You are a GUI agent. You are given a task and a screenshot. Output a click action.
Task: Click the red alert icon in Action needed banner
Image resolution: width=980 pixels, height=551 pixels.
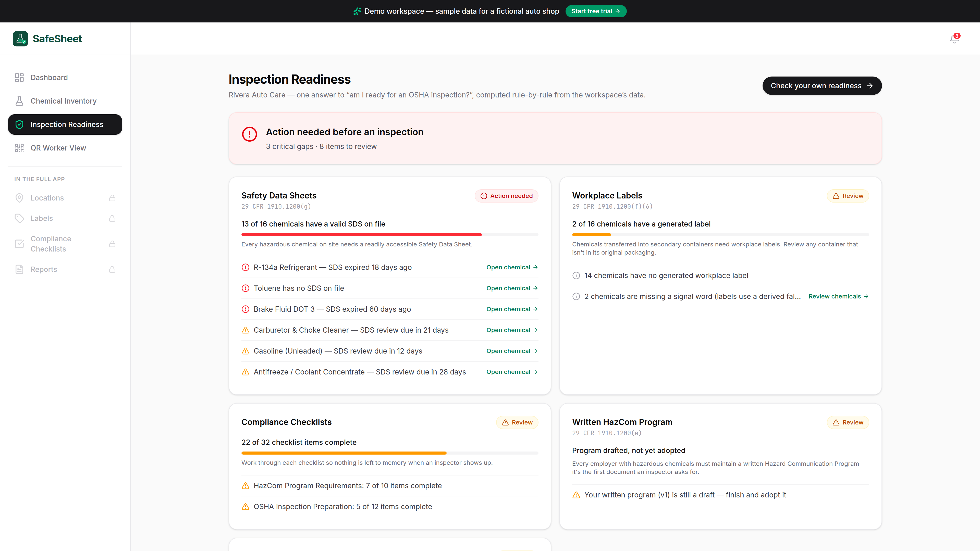(x=250, y=134)
